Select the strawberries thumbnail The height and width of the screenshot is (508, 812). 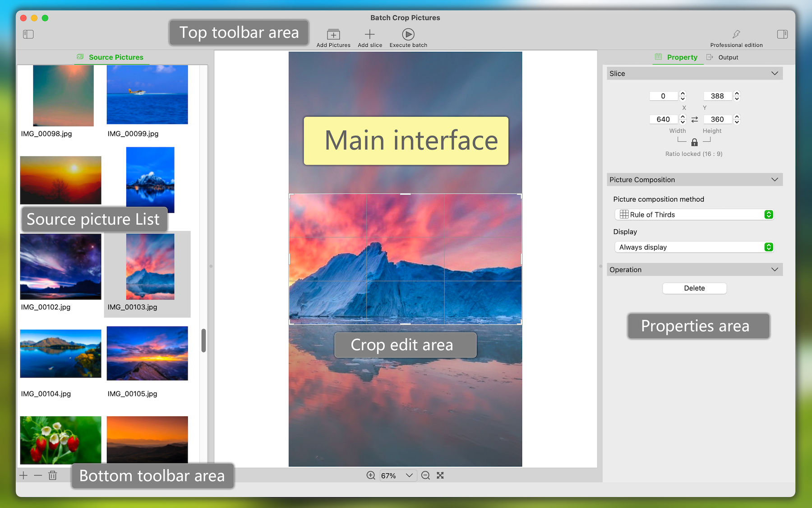click(60, 440)
